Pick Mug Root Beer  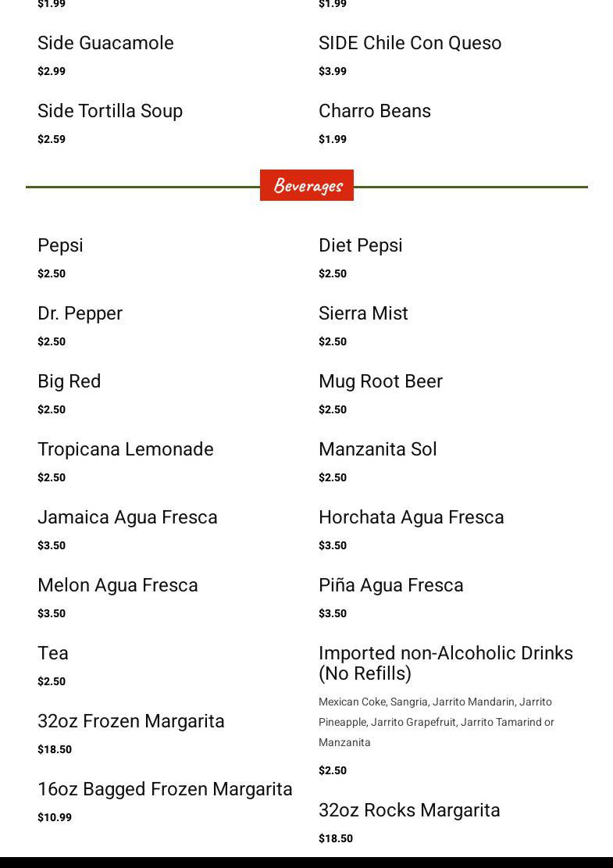(x=380, y=381)
